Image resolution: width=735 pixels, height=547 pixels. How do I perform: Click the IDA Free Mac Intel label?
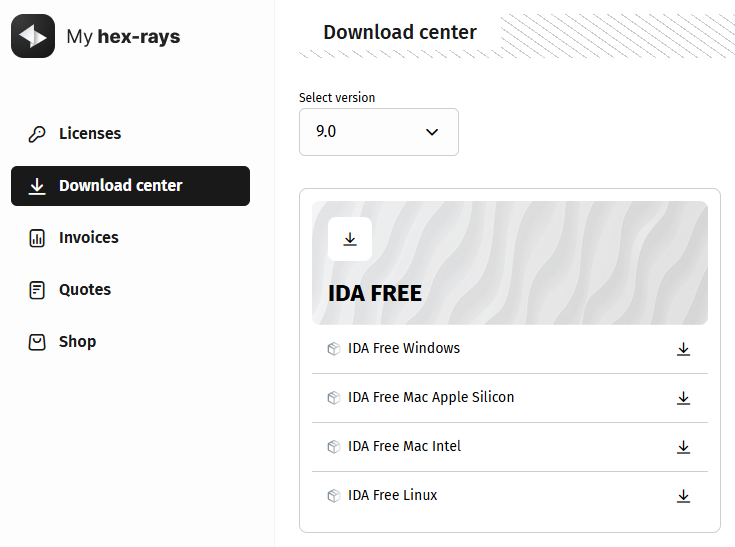[x=404, y=446]
